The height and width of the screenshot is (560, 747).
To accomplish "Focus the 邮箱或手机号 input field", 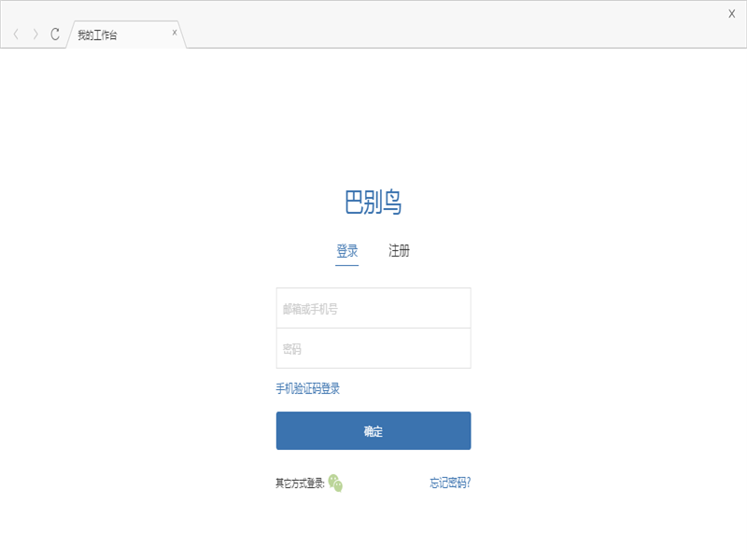I will coord(373,308).
